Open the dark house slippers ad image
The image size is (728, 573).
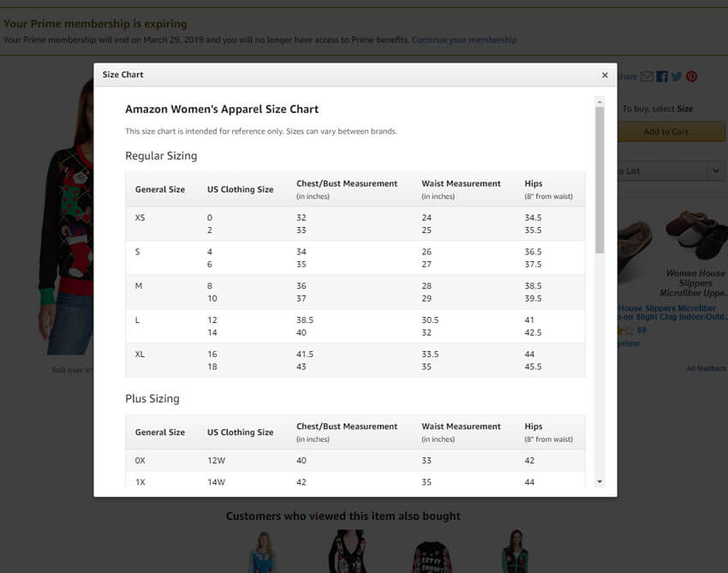click(696, 235)
